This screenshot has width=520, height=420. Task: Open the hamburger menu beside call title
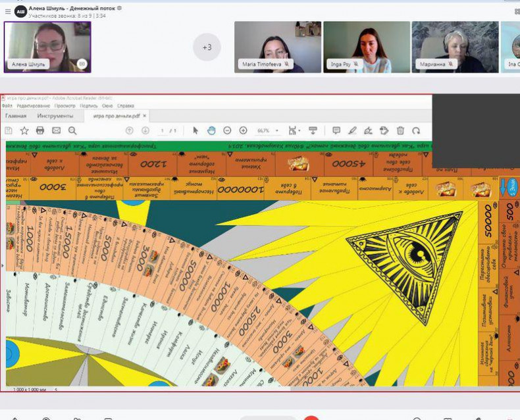click(8, 11)
